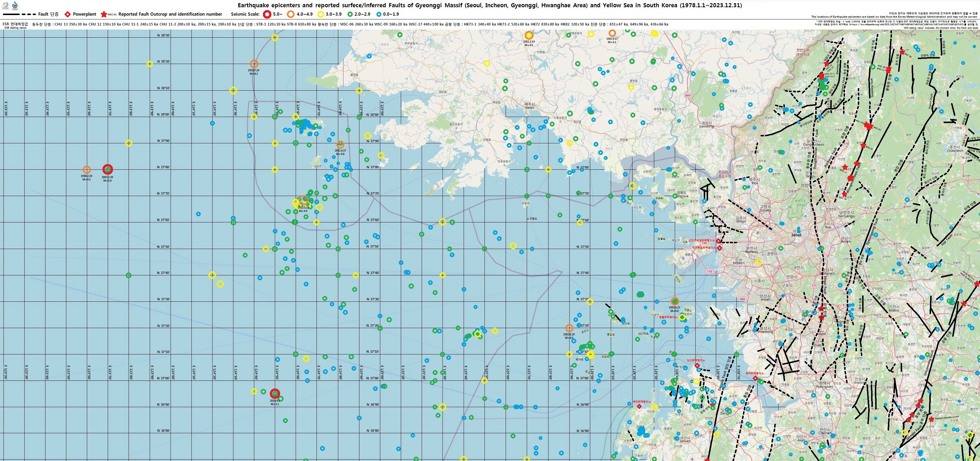Click the red star fault outcrop legend icon
Screen dimensions: 980x461
103,14
